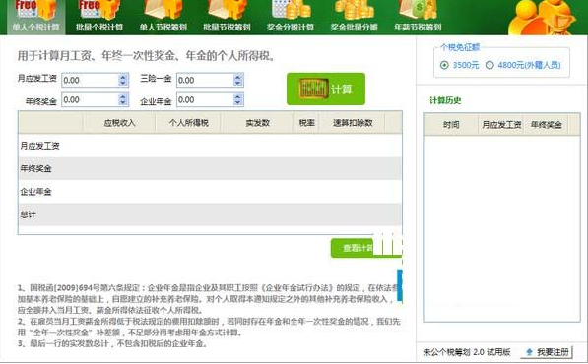The height and width of the screenshot is (364, 588).
Task: Click the 企业年金 spinner arrows
Action: pos(237,99)
